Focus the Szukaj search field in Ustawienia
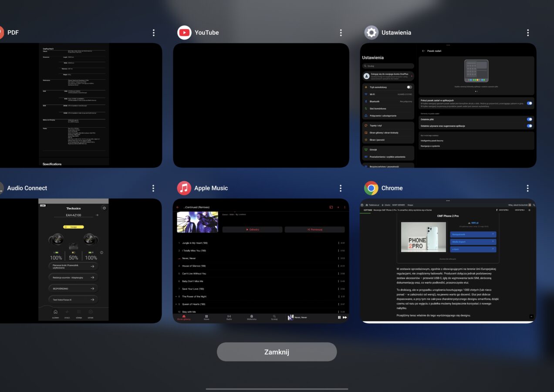The width and height of the screenshot is (554, 392). pyautogui.click(x=388, y=66)
